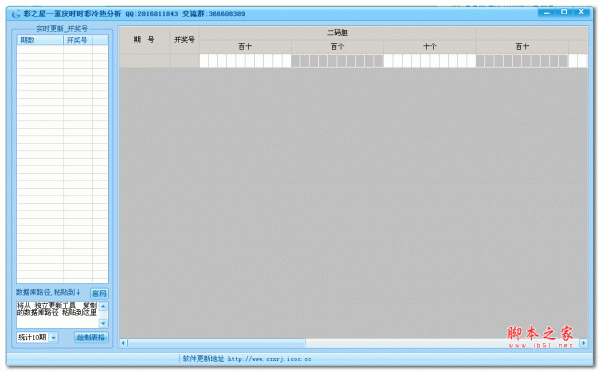Click the path text box scroll-down arrow
The height and width of the screenshot is (372, 600).
103,323
